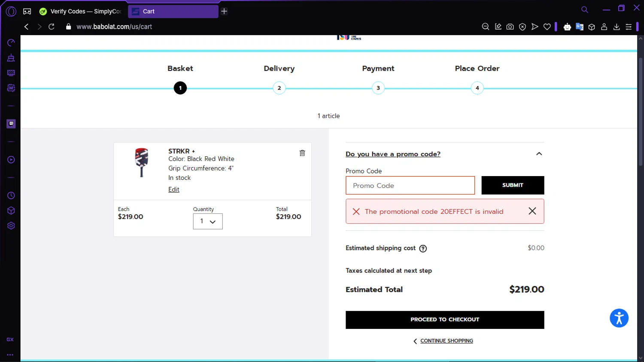Open GX Corner at sidebar bottom
644x362 pixels.
coord(10,339)
